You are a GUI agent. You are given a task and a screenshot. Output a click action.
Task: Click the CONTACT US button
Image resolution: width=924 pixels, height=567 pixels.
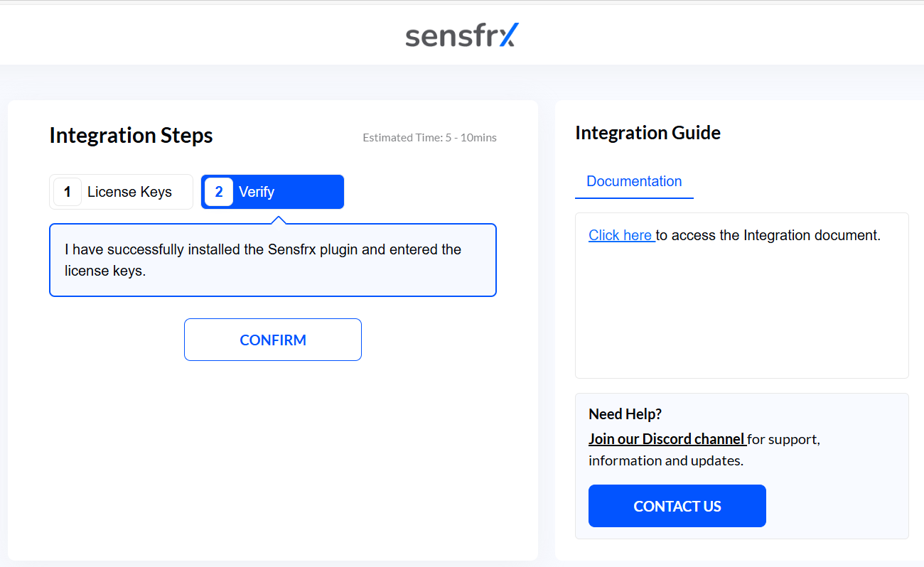[677, 506]
